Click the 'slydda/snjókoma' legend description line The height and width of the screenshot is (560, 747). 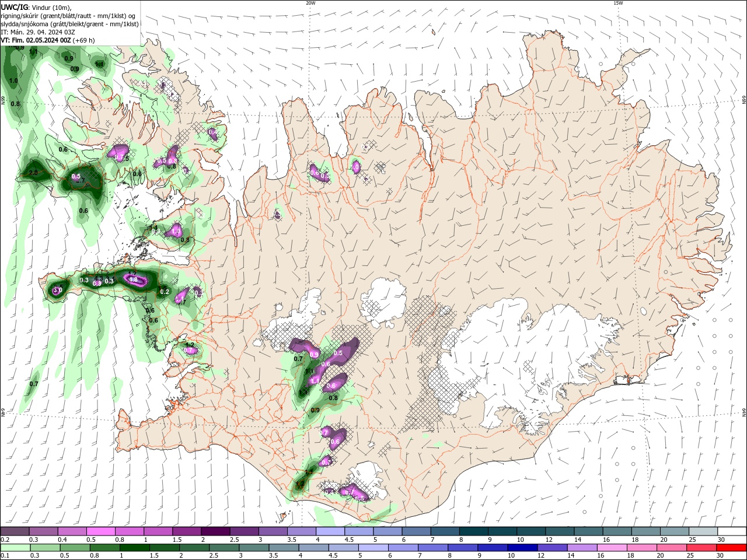point(70,24)
